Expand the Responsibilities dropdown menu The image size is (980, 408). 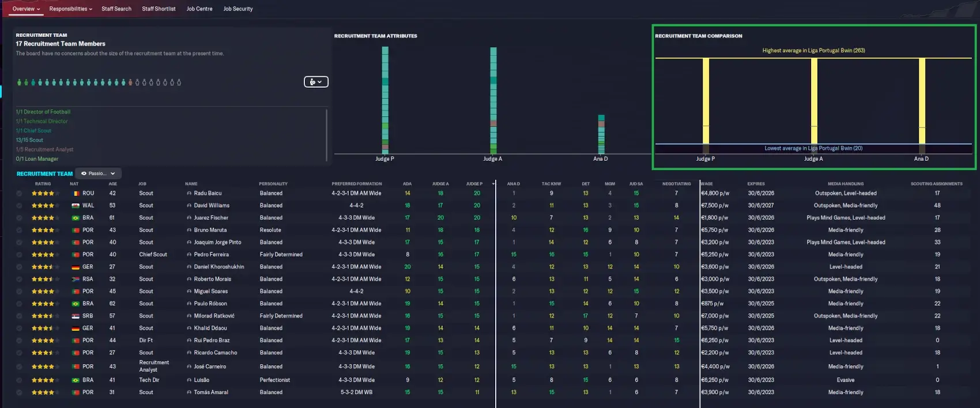(71, 9)
